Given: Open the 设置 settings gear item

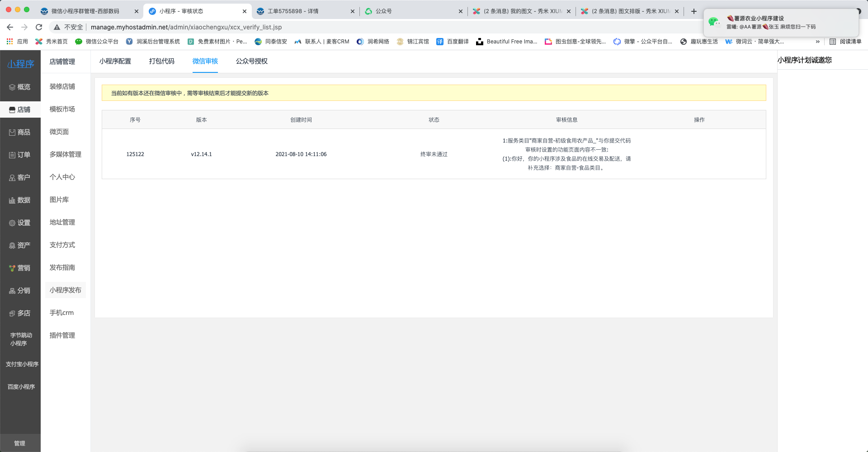Looking at the screenshot, I should click(x=20, y=223).
